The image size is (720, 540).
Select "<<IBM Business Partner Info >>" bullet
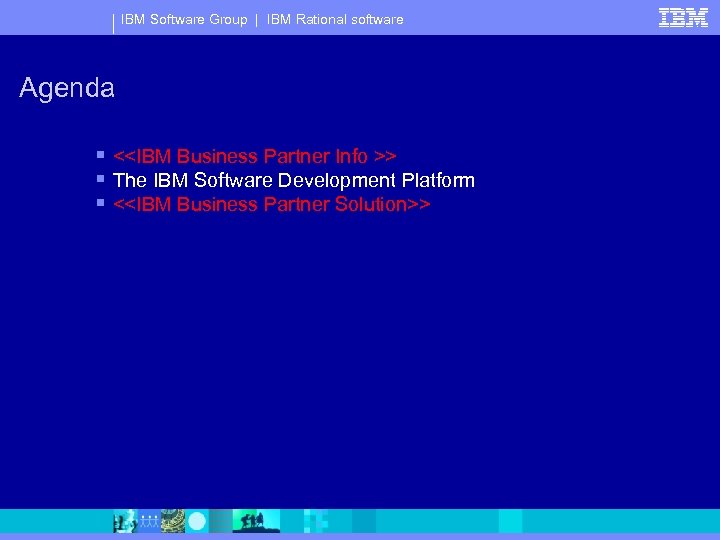pyautogui.click(x=254, y=156)
